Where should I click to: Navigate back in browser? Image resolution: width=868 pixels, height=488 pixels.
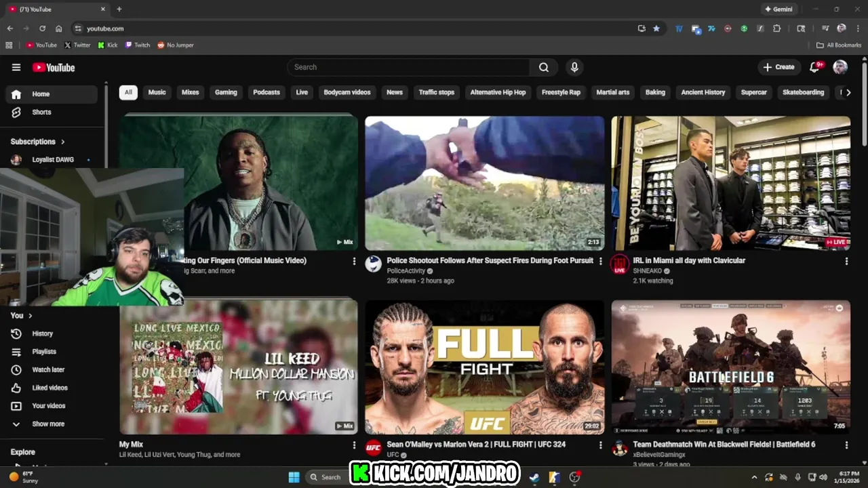(9, 28)
